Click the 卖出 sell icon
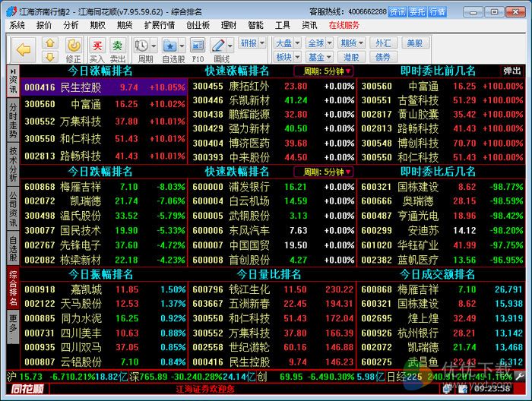 coord(117,46)
